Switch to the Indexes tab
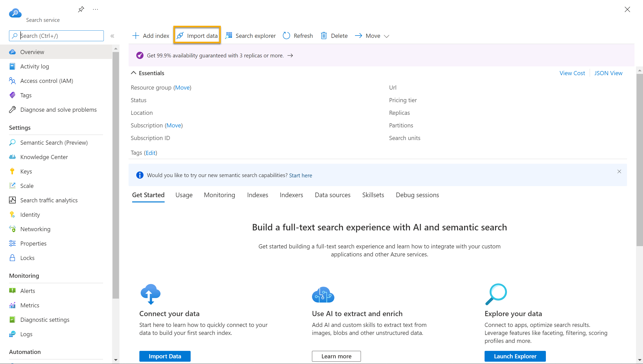643x364 pixels. point(257,195)
